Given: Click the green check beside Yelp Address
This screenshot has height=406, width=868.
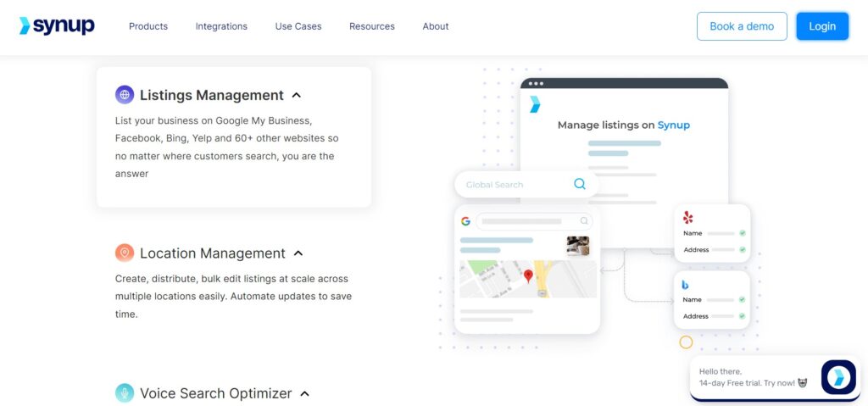Looking at the screenshot, I should coord(743,250).
